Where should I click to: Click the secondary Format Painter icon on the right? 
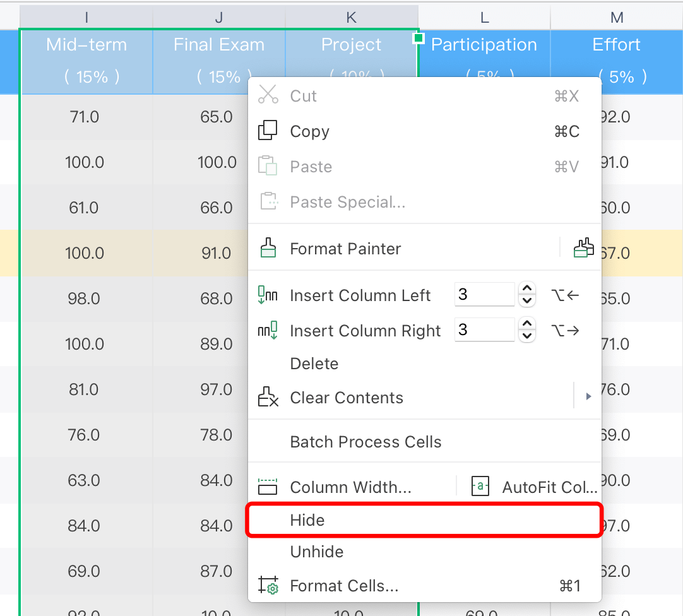(584, 248)
